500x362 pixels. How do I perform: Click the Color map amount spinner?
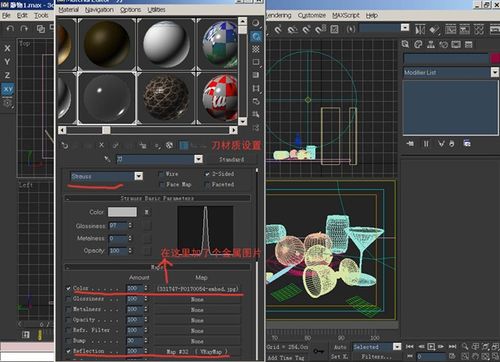146,288
